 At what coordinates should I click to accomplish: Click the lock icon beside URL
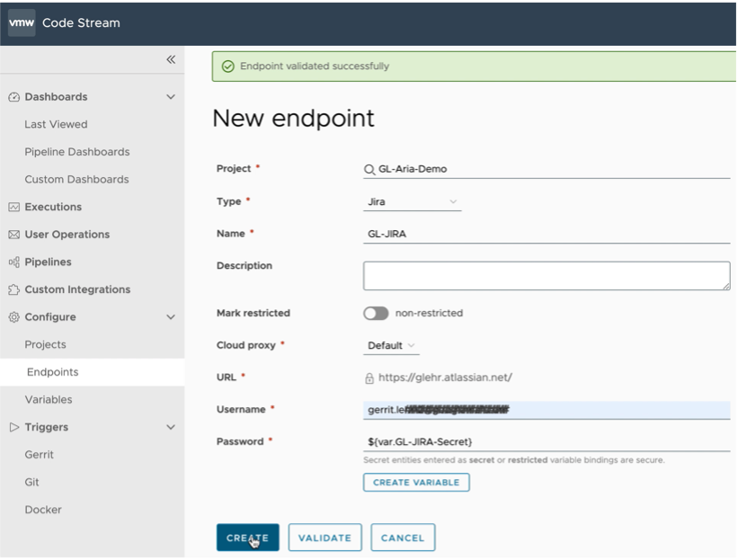tap(369, 378)
